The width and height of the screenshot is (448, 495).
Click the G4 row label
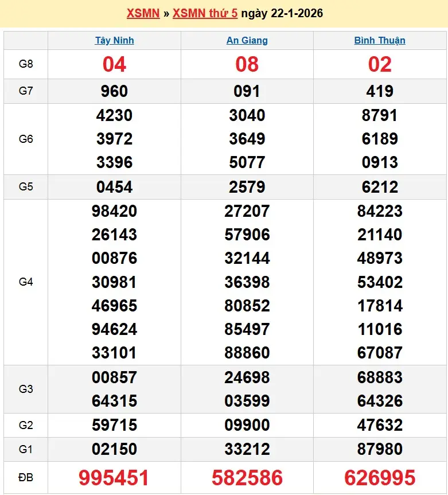click(x=26, y=282)
